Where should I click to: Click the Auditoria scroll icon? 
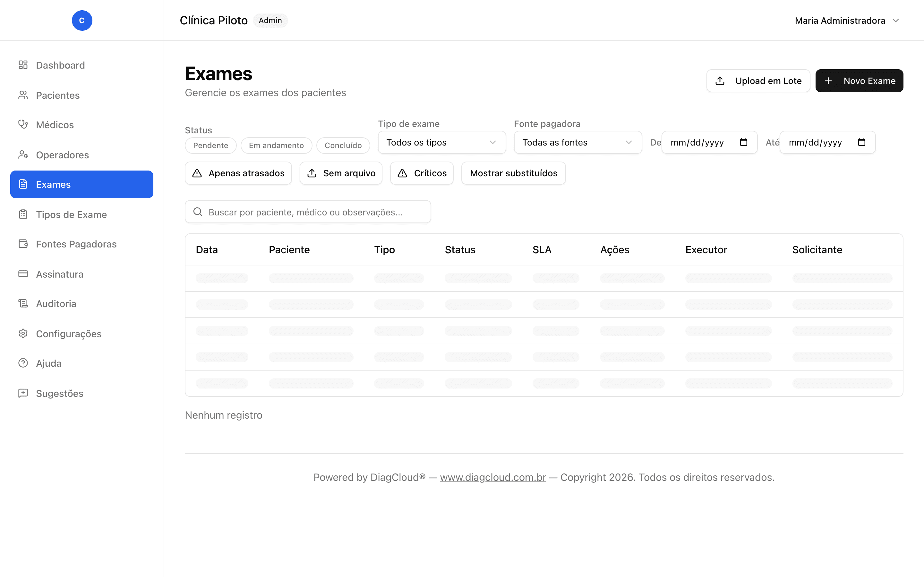[23, 303]
